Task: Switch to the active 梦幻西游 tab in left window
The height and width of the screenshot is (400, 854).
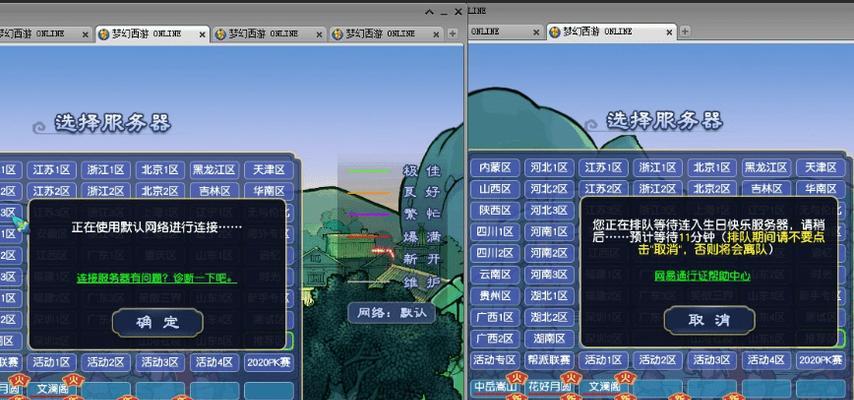Action: pyautogui.click(x=152, y=34)
